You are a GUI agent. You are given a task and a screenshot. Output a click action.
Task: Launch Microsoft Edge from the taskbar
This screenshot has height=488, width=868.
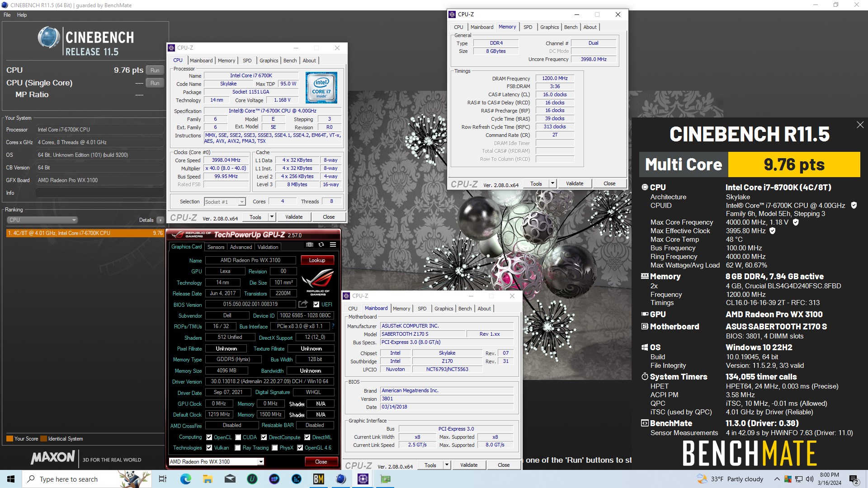tap(185, 479)
